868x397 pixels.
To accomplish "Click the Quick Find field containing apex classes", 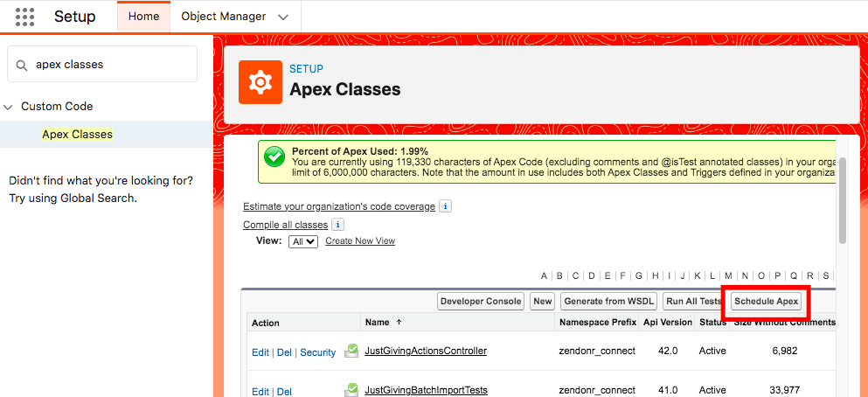I will tap(102, 64).
